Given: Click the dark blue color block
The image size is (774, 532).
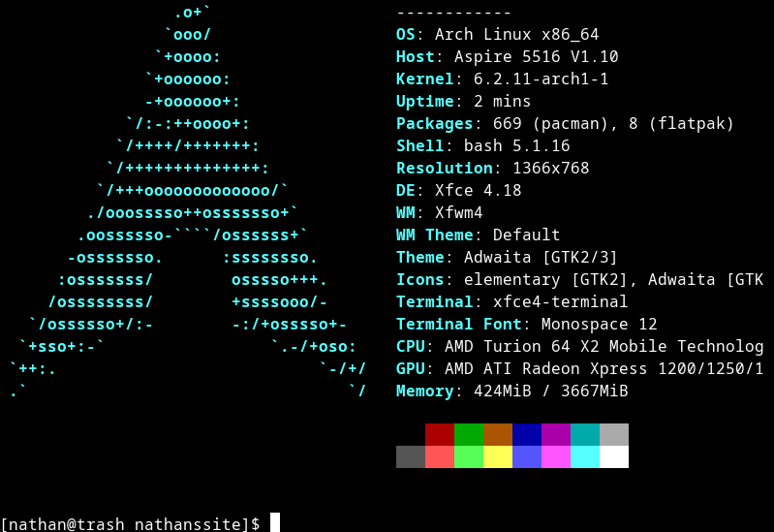Looking at the screenshot, I should 527,434.
